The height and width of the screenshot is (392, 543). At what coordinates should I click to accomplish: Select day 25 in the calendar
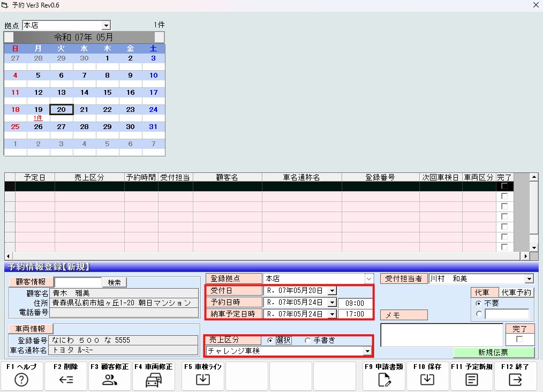pos(15,127)
